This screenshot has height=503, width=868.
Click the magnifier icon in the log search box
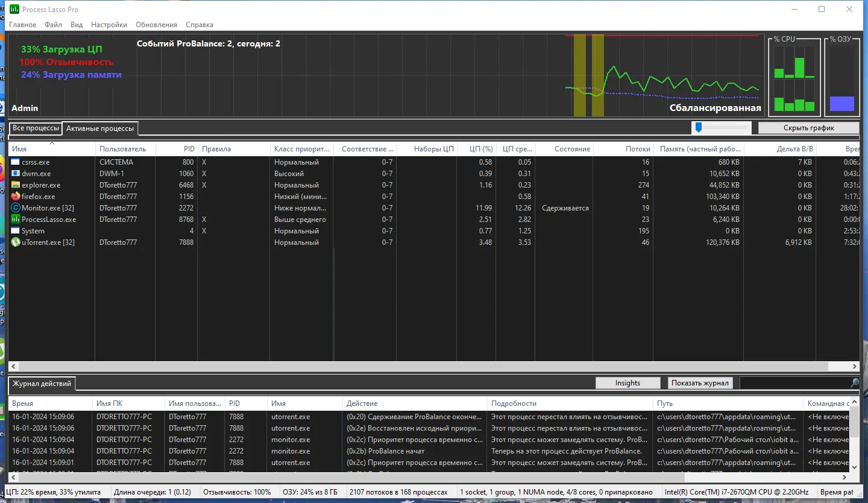click(x=855, y=383)
